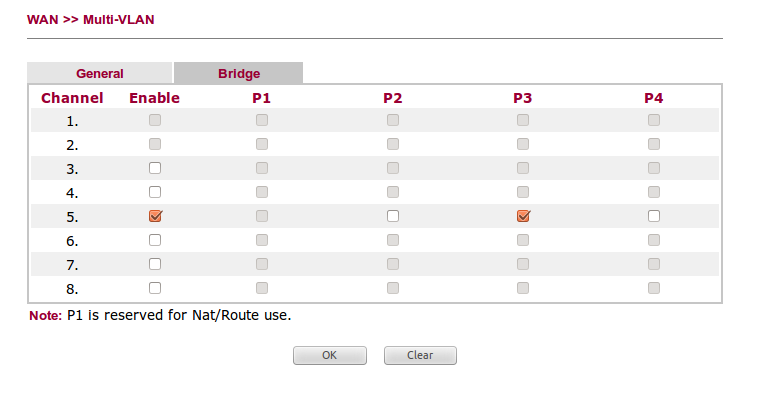Click P3 checkbox in channel 6 row

coord(523,240)
